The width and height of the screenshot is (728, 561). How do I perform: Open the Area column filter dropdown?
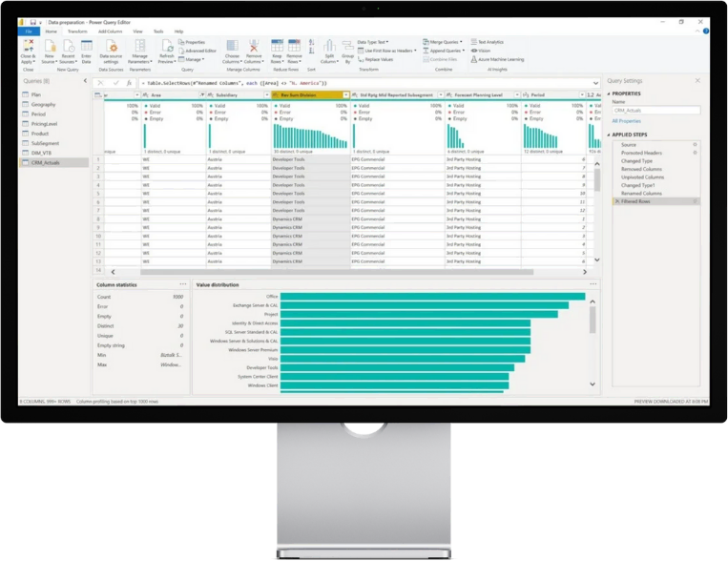202,95
